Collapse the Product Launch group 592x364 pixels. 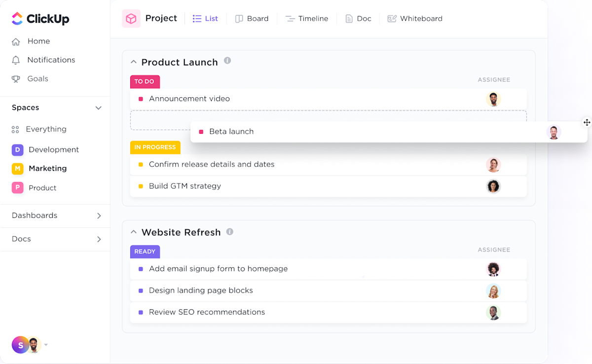tap(133, 62)
